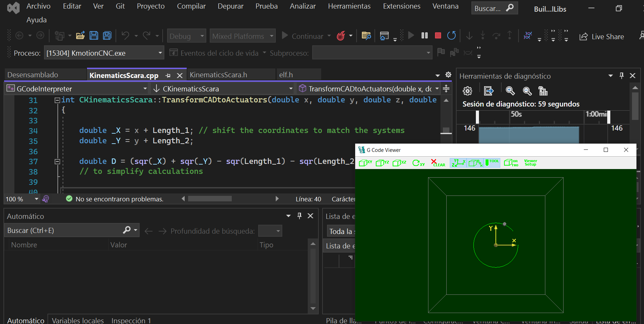Zoom in on the diagnostic timeline
Screen dimensions: 644x324
(x=510, y=91)
